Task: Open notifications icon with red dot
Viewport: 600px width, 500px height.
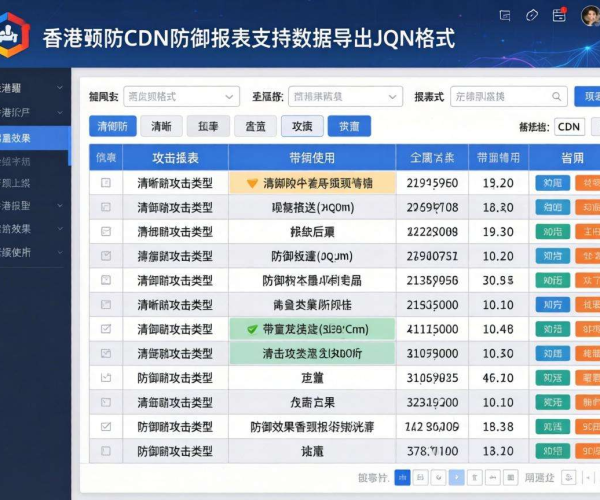Action: 559,15
